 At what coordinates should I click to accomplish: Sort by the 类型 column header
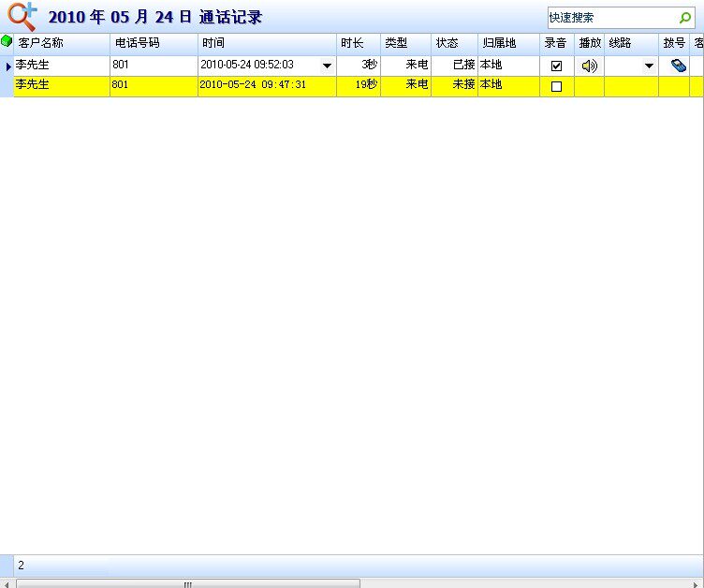pyautogui.click(x=406, y=44)
